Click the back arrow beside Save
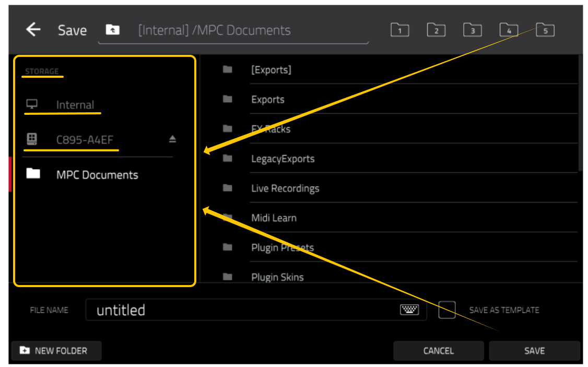This screenshot has width=588, height=367. pyautogui.click(x=33, y=29)
